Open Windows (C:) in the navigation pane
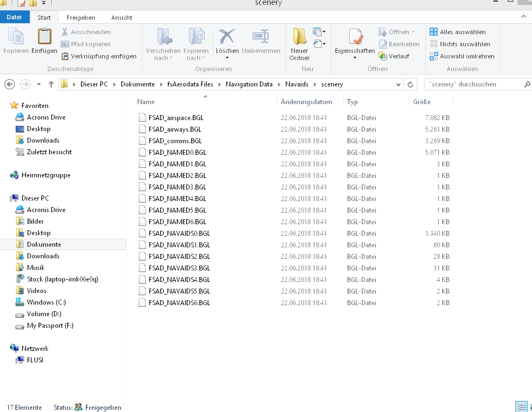The width and height of the screenshot is (532, 412). (46, 302)
